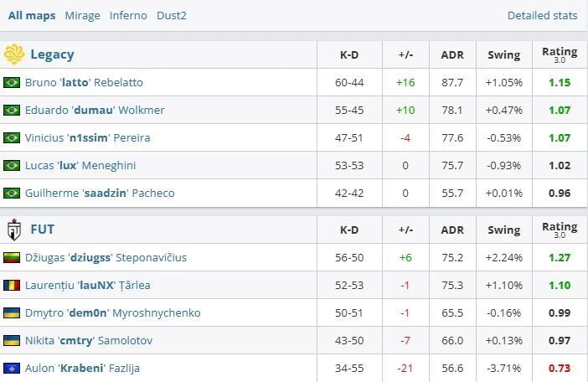Click the Ukrainian flag beside dem0n

[12, 312]
